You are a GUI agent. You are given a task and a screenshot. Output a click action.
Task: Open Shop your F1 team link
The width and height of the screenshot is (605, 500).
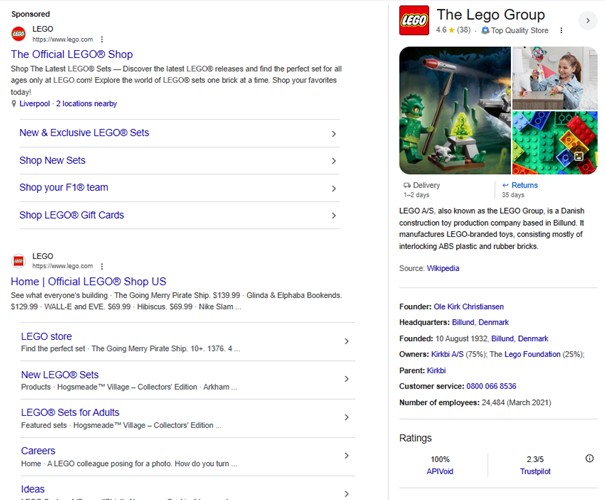64,188
